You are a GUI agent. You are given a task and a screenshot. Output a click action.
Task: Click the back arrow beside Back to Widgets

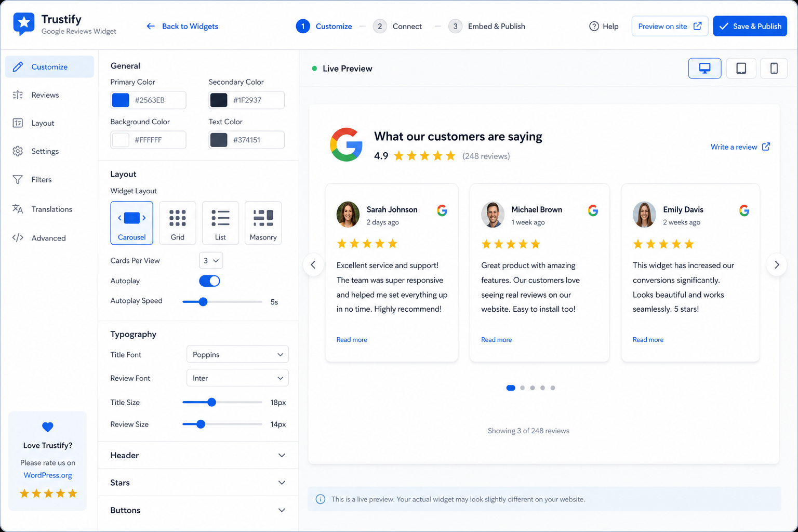pos(151,26)
